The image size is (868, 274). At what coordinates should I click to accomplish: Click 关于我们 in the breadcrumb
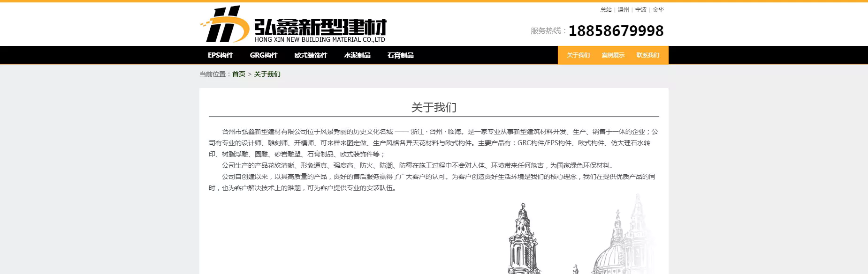pos(267,74)
